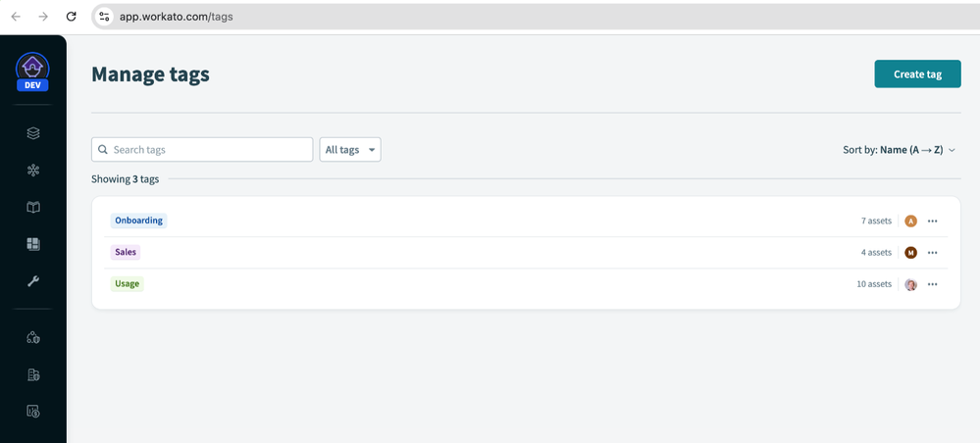Viewport: 980px width, 443px height.
Task: Click the purple Sales tag label
Action: (126, 252)
